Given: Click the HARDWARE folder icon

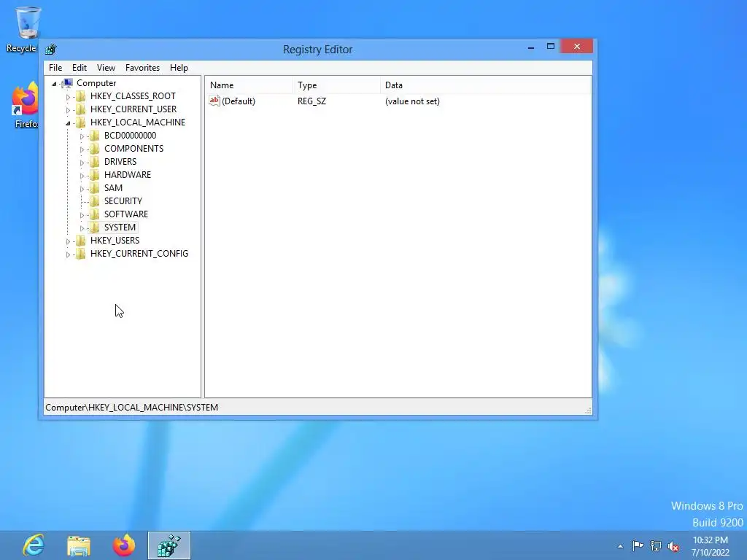Looking at the screenshot, I should pyautogui.click(x=95, y=175).
